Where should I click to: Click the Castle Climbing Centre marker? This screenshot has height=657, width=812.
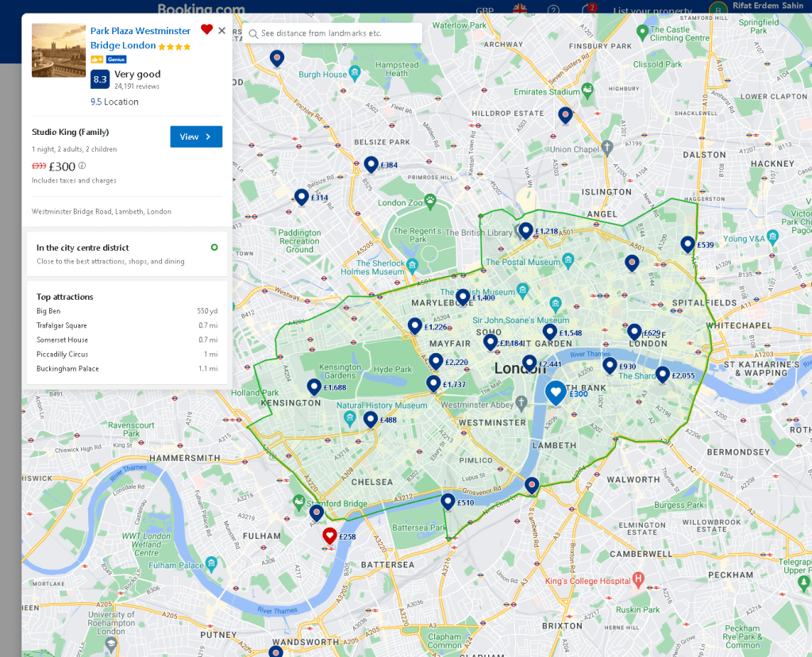(642, 32)
